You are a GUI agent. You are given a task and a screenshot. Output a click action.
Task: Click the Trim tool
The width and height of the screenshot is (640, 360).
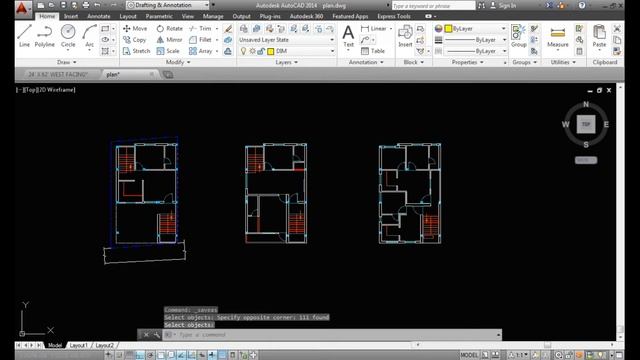[200, 29]
